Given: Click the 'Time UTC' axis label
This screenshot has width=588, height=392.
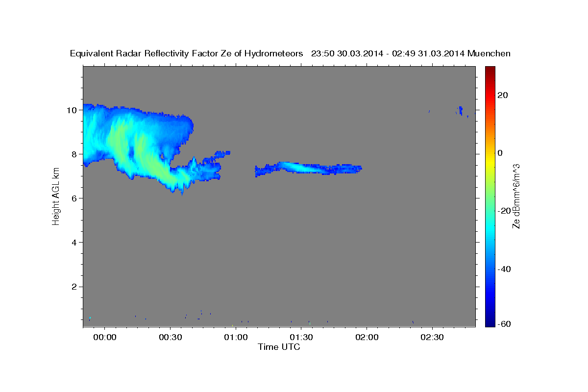Looking at the screenshot, I should tap(279, 347).
